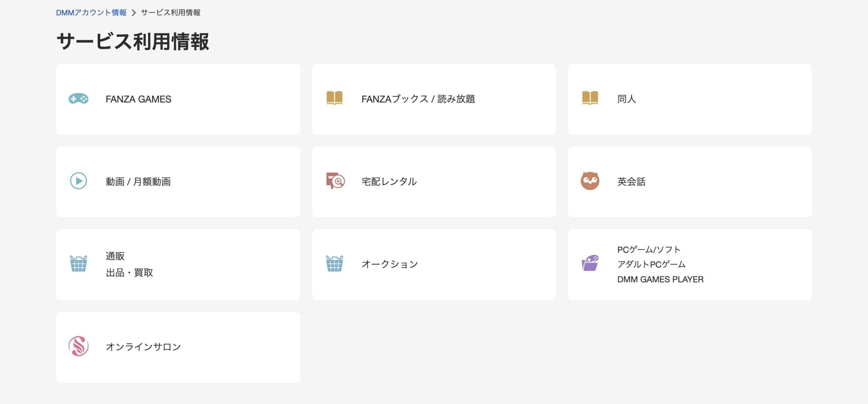
Task: Open the FANZA GAMES service label
Action: point(138,99)
